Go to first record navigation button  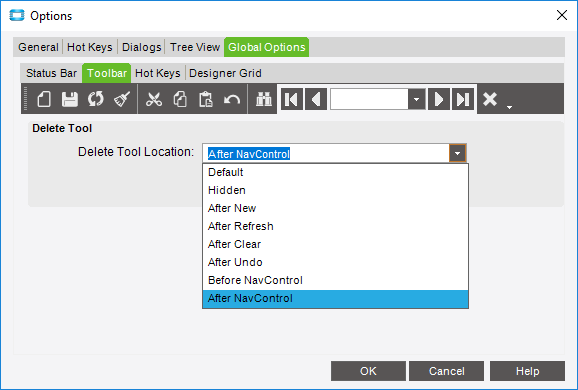click(292, 99)
